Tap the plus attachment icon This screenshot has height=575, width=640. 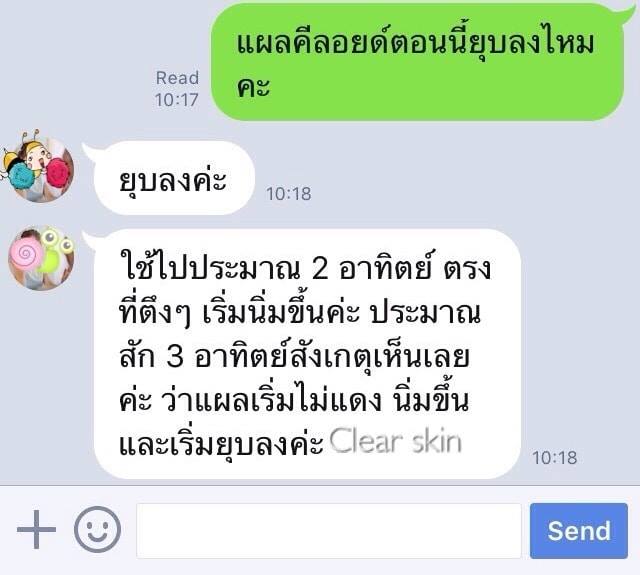[x=36, y=529]
